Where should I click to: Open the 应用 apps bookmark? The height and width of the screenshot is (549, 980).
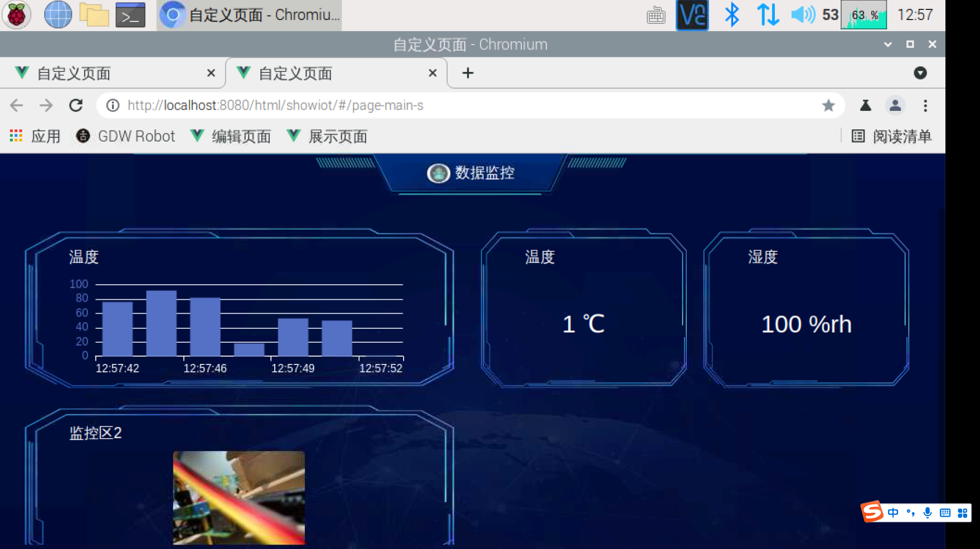point(35,137)
